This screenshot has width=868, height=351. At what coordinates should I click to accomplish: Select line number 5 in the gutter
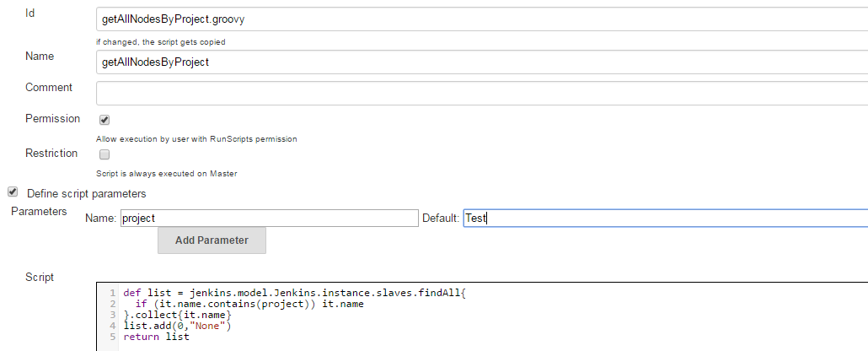tap(112, 337)
